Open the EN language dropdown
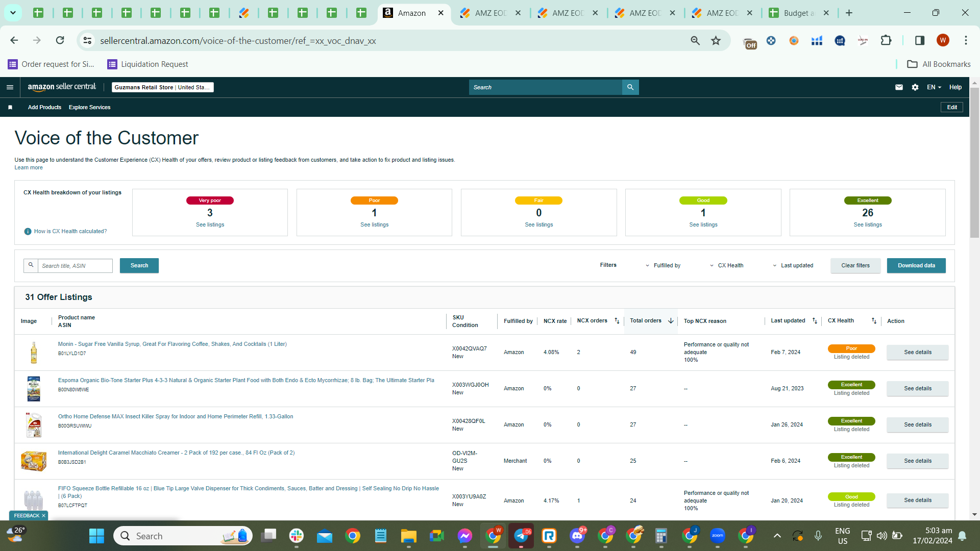The width and height of the screenshot is (980, 551). point(934,87)
